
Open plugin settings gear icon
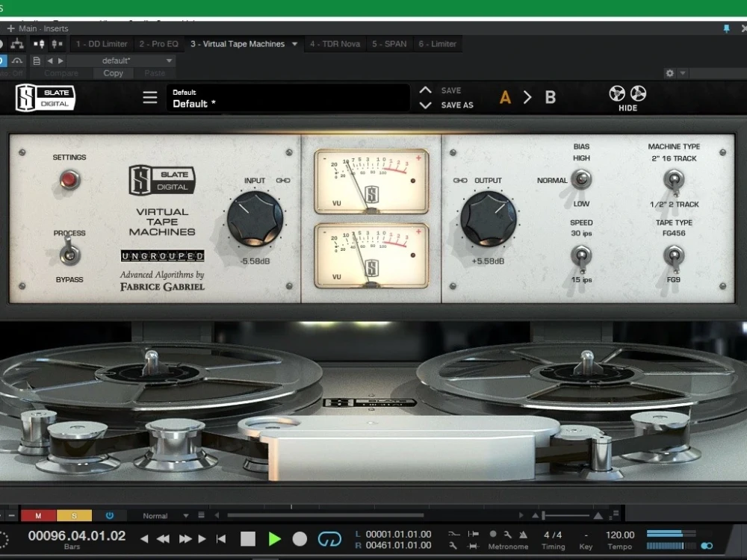pyautogui.click(x=670, y=73)
